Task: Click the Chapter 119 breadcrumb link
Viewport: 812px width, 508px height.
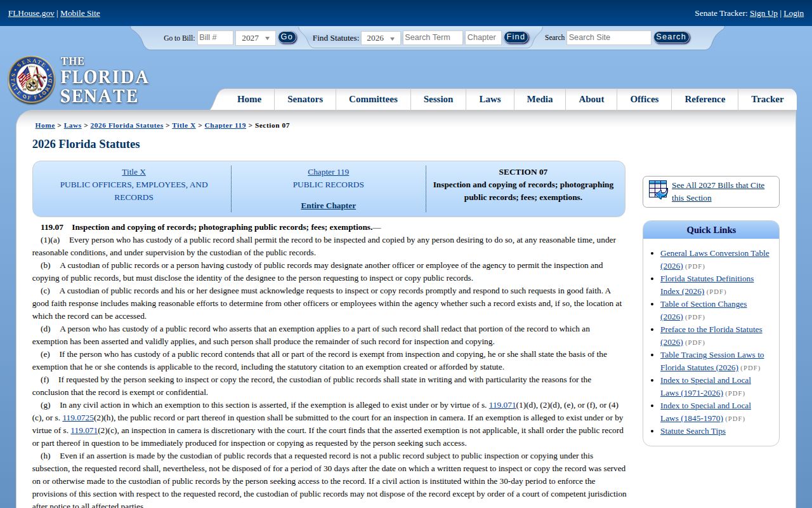Action: tap(225, 125)
